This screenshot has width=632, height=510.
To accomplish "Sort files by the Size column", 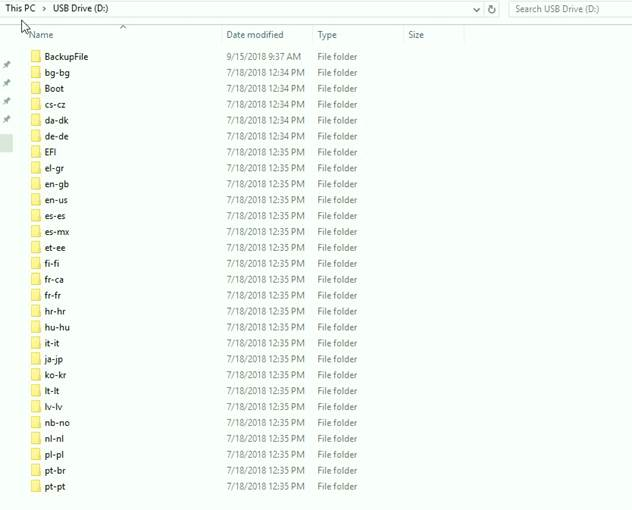I will point(416,35).
